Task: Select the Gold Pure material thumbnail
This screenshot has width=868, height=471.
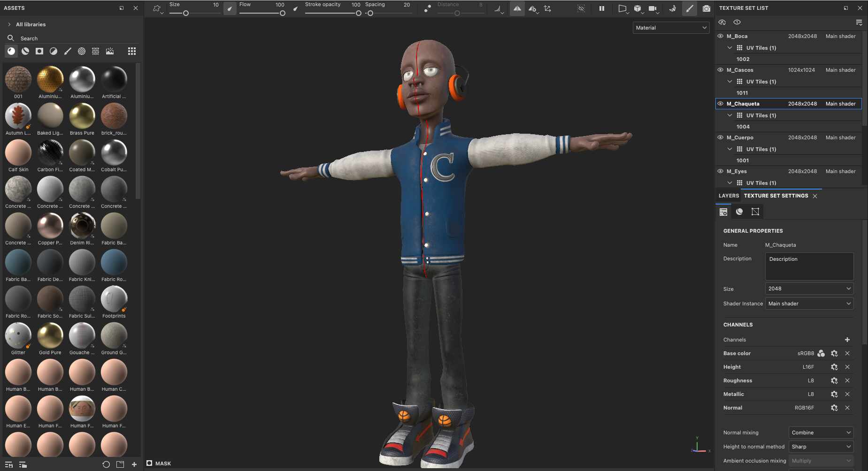Action: tap(50, 336)
